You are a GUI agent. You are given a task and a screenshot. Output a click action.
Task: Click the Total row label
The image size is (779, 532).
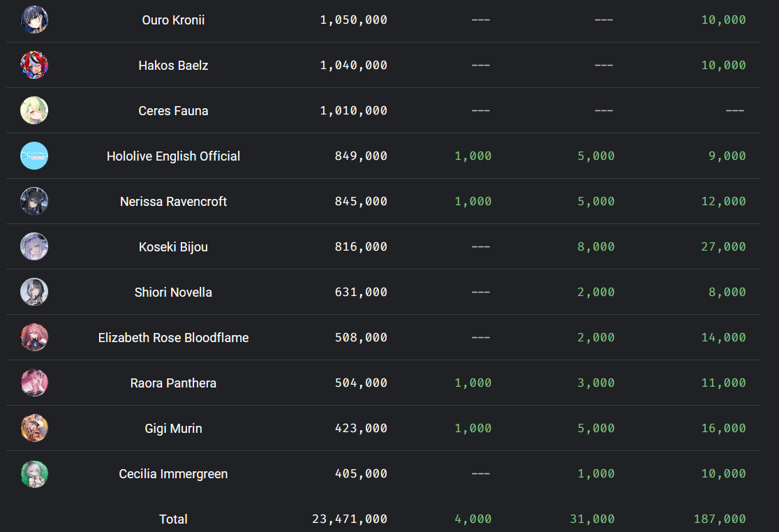[x=173, y=519]
